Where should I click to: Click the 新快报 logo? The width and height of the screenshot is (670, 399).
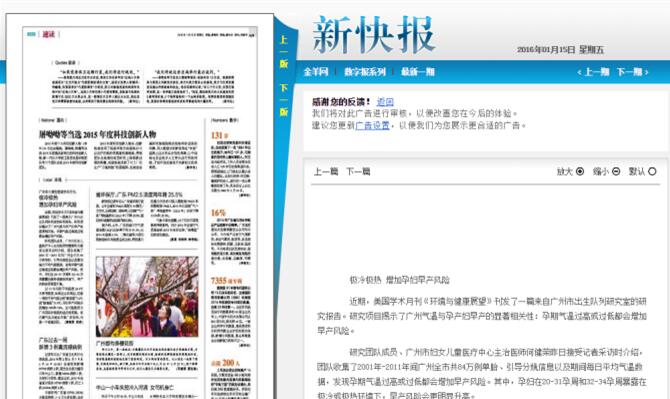pyautogui.click(x=374, y=35)
